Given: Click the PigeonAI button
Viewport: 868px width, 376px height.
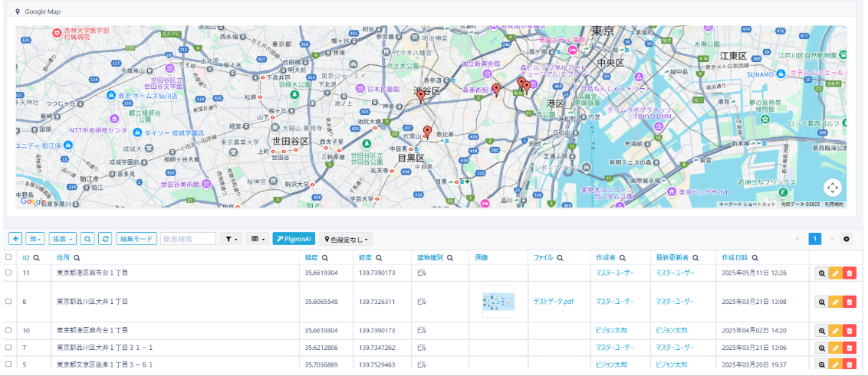Looking at the screenshot, I should pyautogui.click(x=294, y=239).
